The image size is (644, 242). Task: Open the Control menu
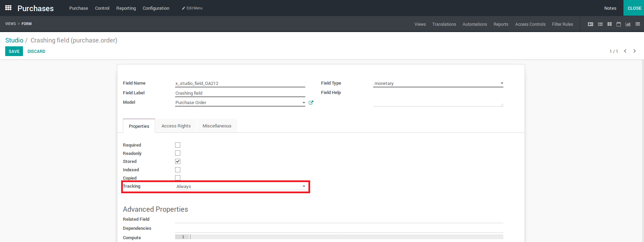[x=102, y=8]
